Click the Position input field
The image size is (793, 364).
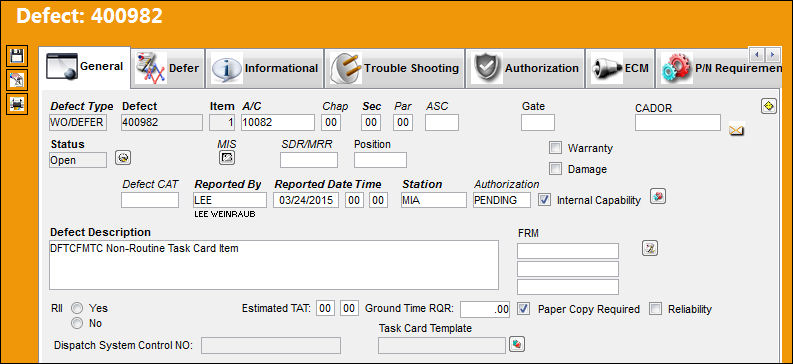coord(380,160)
